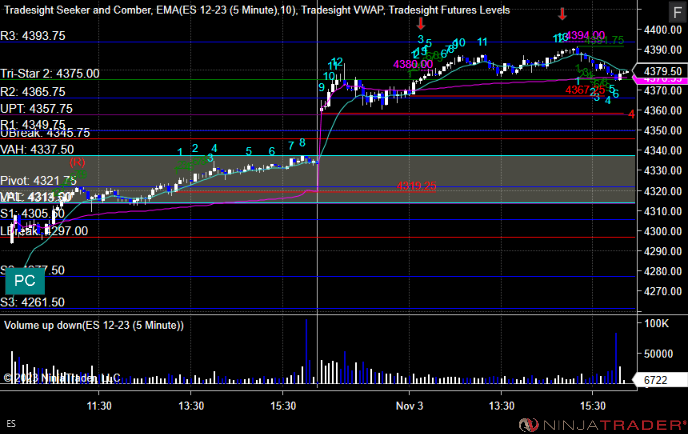Click the magenta VWAP price marker on axis
Image resolution: width=688 pixels, height=434 pixels.
pyautogui.click(x=663, y=80)
